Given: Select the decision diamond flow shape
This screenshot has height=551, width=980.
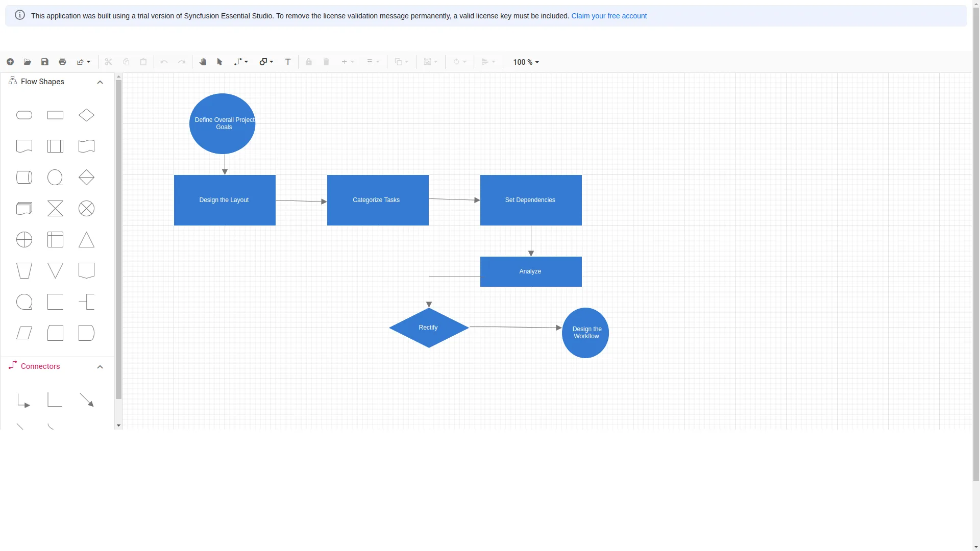Looking at the screenshot, I should tap(86, 115).
